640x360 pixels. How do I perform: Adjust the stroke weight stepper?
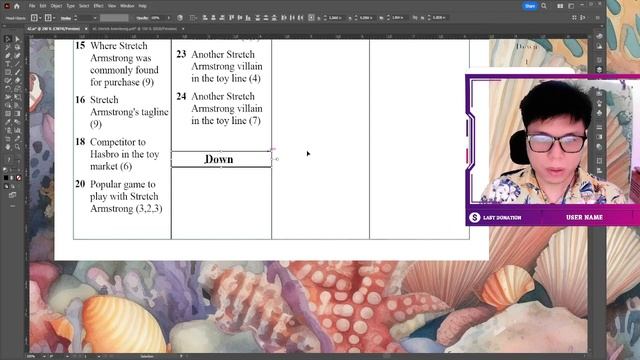tap(76, 18)
